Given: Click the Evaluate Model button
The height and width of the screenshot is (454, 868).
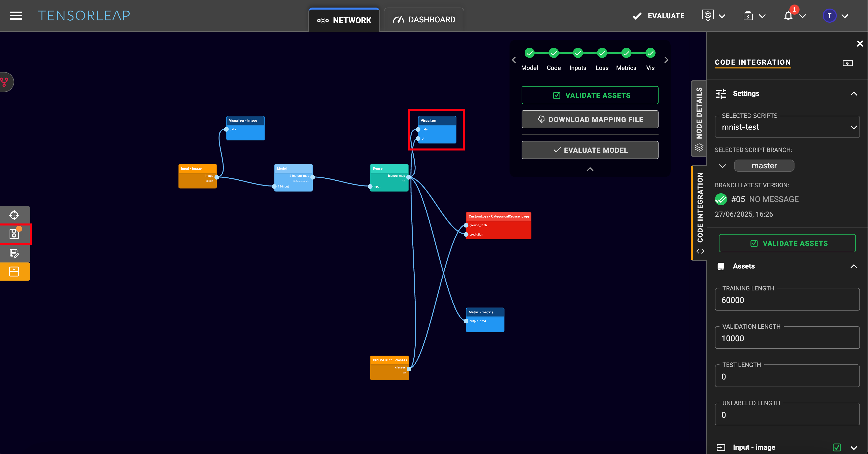Looking at the screenshot, I should (x=590, y=150).
